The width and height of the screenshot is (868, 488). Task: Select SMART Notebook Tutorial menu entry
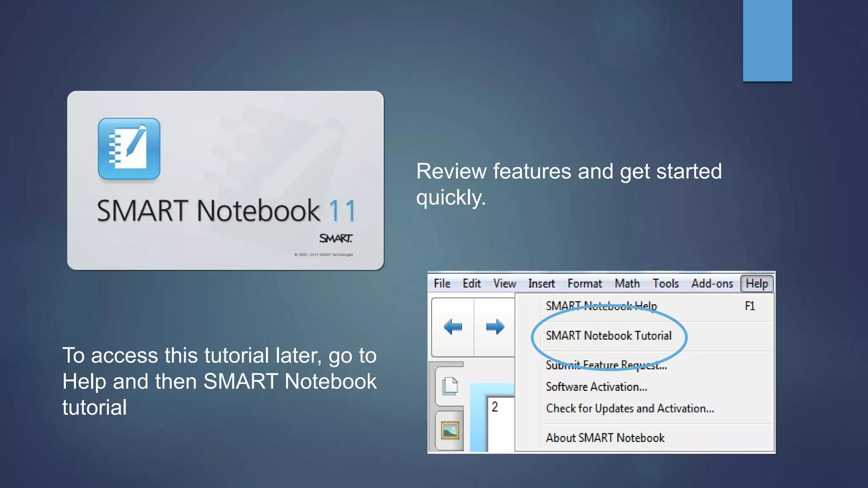tap(609, 336)
